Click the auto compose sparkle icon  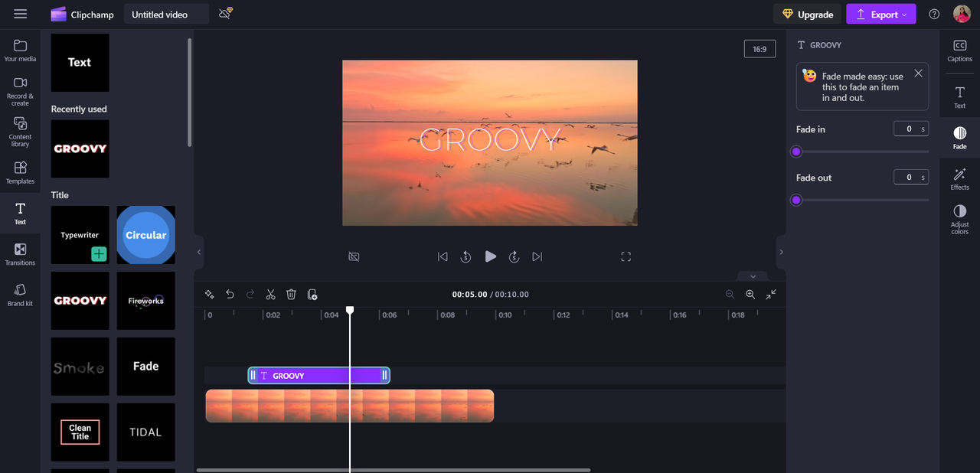tap(210, 294)
